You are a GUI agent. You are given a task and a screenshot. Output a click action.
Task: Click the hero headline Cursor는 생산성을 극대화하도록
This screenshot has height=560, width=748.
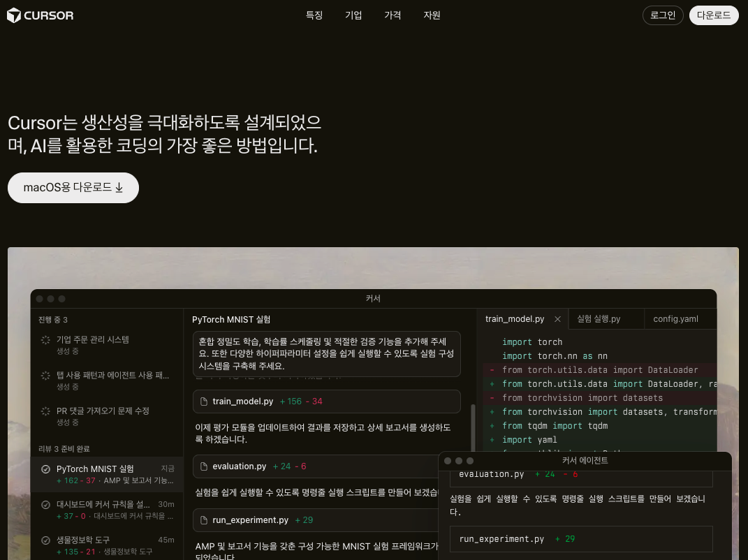pyautogui.click(x=165, y=134)
